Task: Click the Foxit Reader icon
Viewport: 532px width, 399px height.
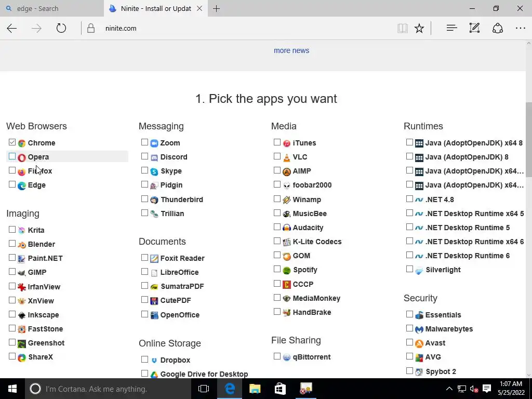Action: click(154, 259)
